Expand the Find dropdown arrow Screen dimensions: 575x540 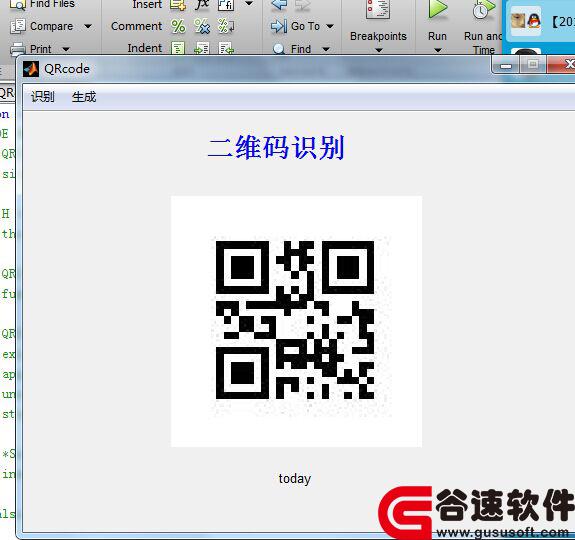tap(326, 49)
